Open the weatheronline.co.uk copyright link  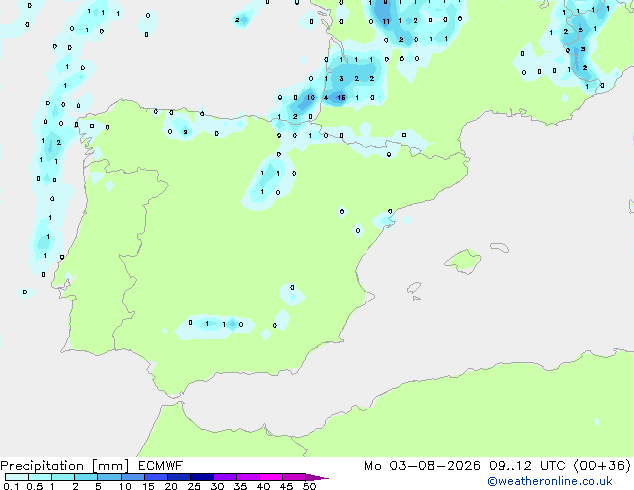point(550,481)
